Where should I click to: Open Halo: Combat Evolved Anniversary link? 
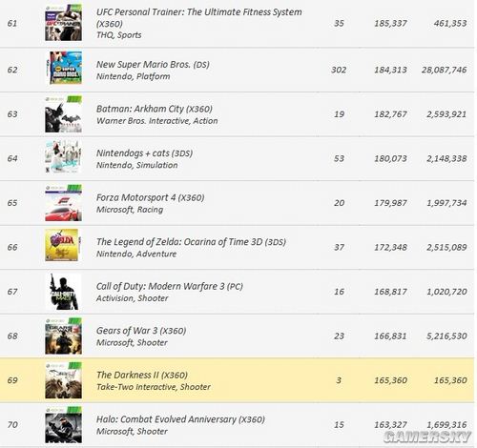click(x=180, y=419)
